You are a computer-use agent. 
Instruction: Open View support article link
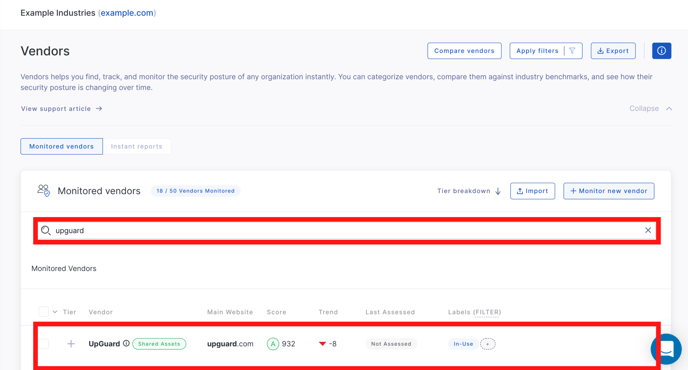click(x=61, y=108)
